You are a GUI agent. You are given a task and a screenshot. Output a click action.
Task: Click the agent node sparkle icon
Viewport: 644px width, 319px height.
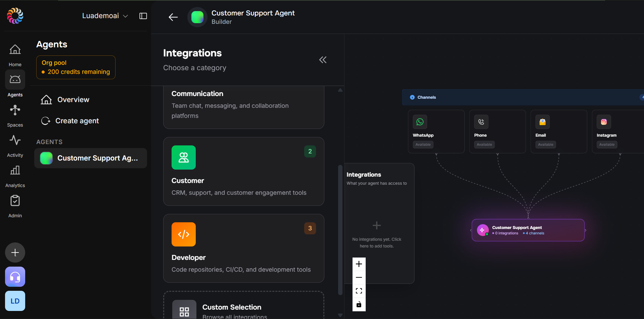pos(482,230)
